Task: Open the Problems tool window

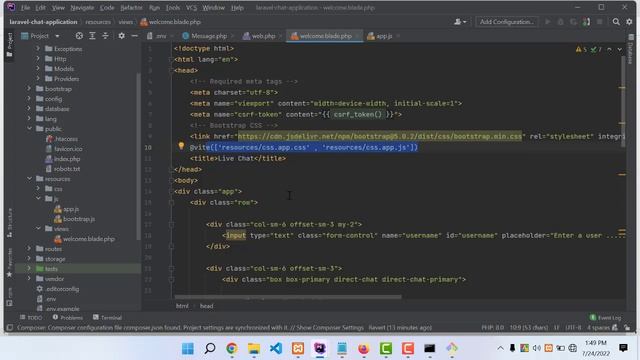Action: 68,318
